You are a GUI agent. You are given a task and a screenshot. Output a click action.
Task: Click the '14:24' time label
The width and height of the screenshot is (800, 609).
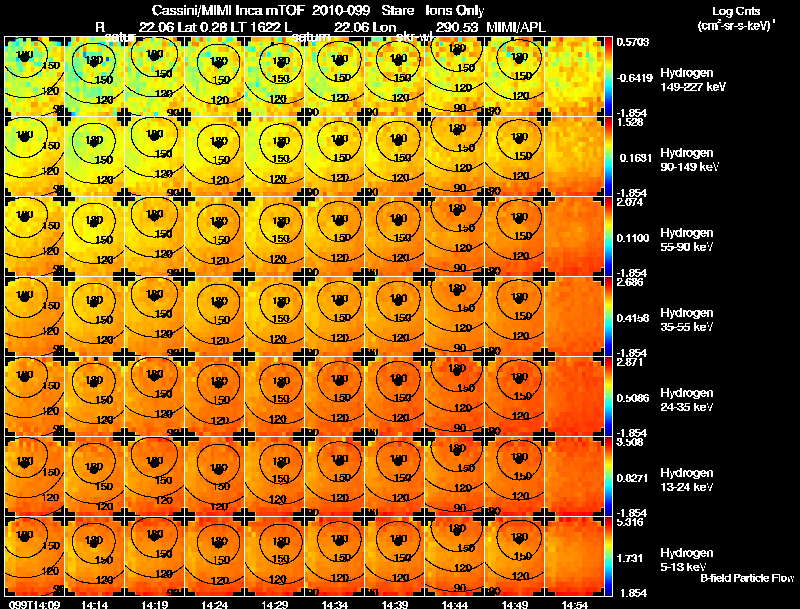(x=214, y=604)
